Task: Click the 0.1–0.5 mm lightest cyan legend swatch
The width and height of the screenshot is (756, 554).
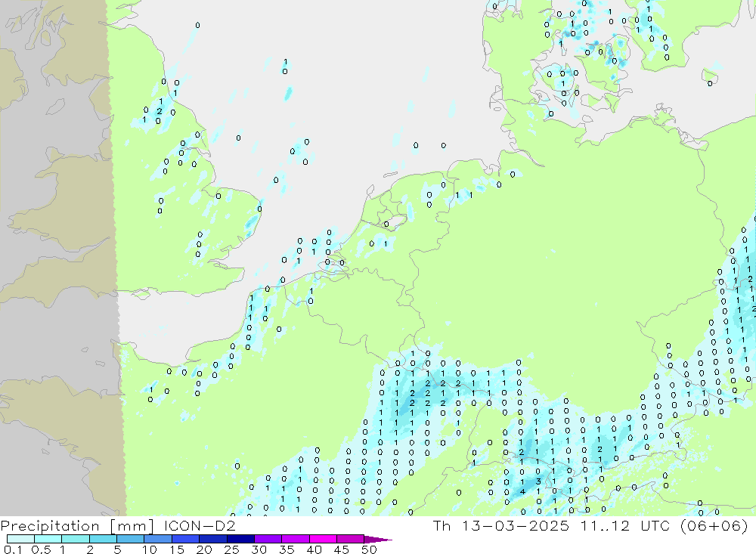Action: point(20,539)
